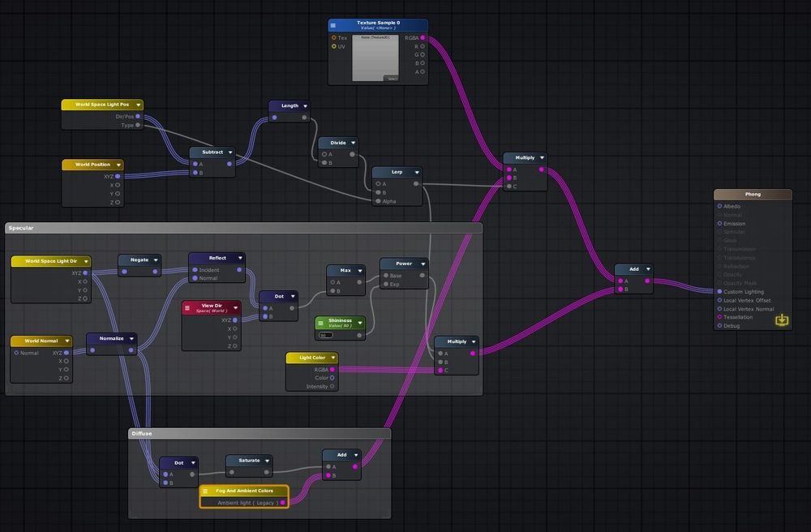Expand the Lerp node dropdown

415,172
